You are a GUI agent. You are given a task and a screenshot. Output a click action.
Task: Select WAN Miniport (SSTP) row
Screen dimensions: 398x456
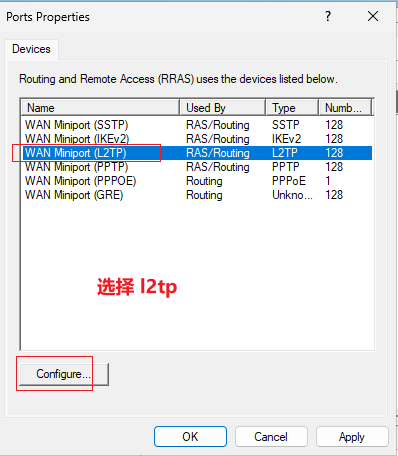point(197,125)
